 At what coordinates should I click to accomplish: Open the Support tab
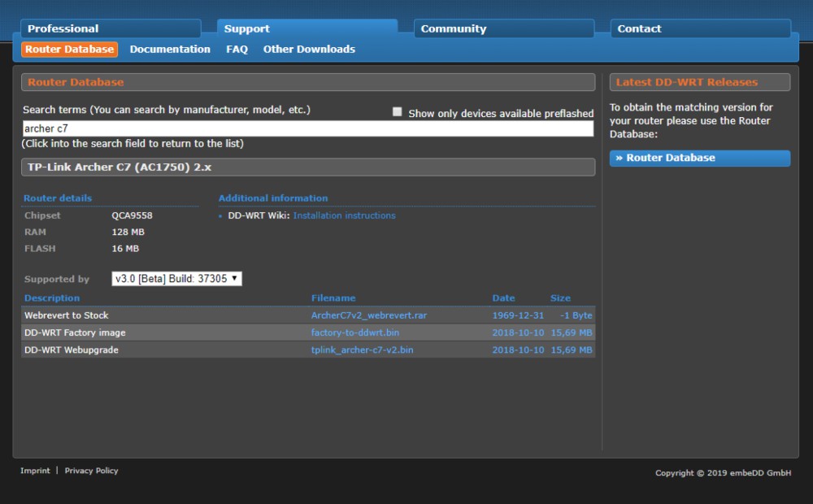307,28
